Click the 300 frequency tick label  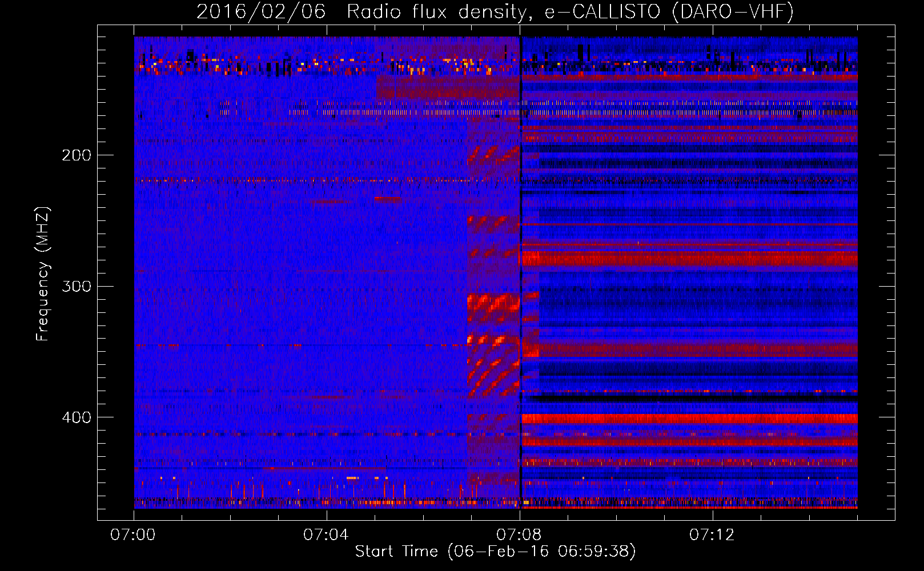point(77,286)
